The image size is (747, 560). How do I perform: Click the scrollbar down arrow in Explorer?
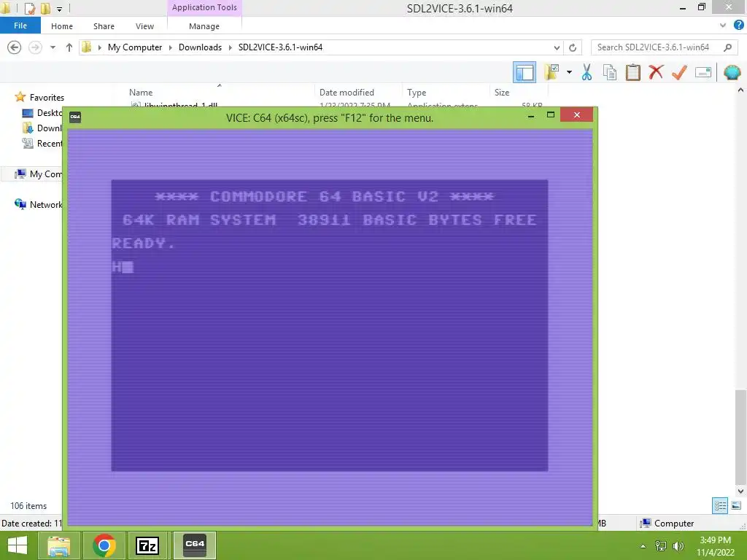(x=740, y=491)
